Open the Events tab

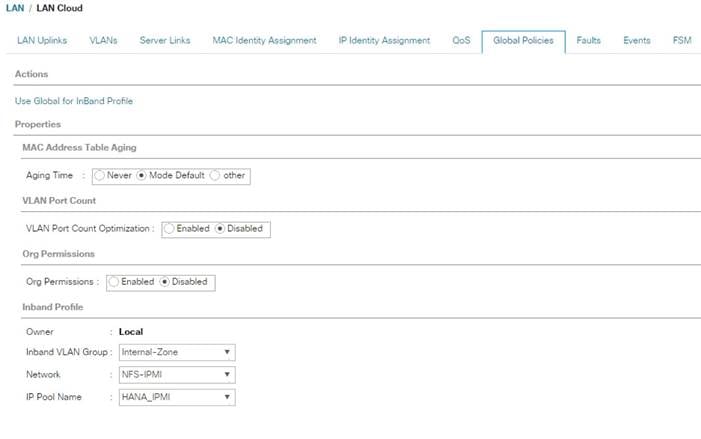click(x=637, y=40)
